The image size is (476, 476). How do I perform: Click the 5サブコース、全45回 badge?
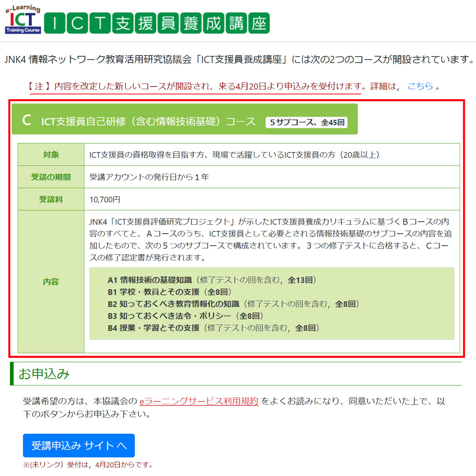tap(307, 123)
